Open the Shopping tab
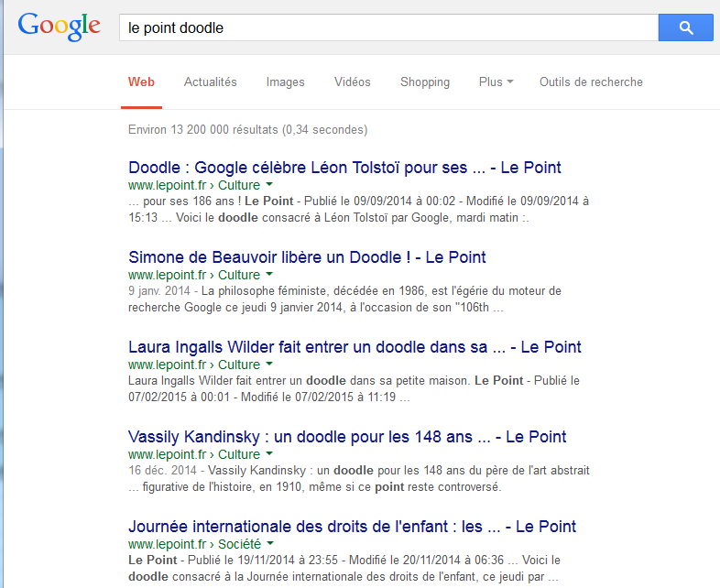Screen dimensions: 720x588 [425, 82]
